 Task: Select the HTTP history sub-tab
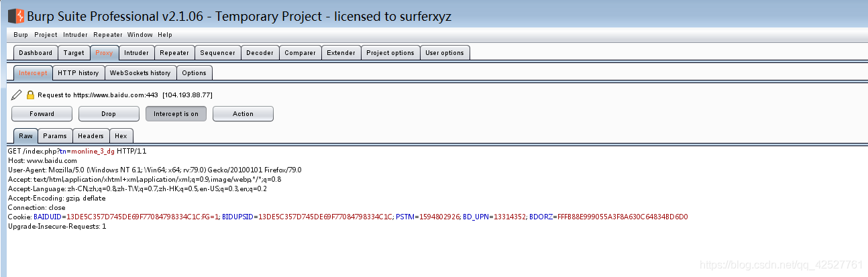(78, 73)
